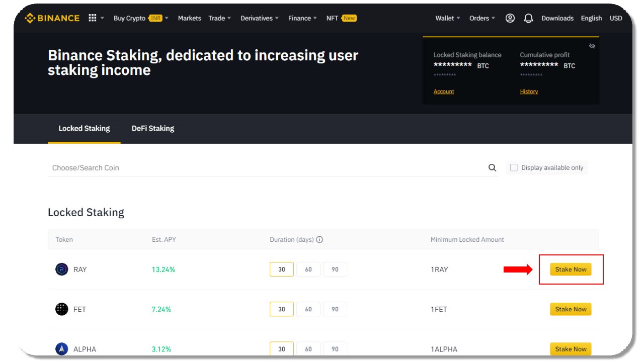This screenshot has width=644, height=362.
Task: Click the Binance logo
Action: pyautogui.click(x=52, y=18)
